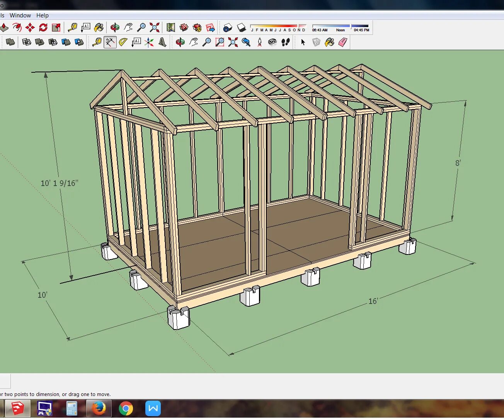Click Zoom Extents in the upper toolbar row

coord(154,27)
